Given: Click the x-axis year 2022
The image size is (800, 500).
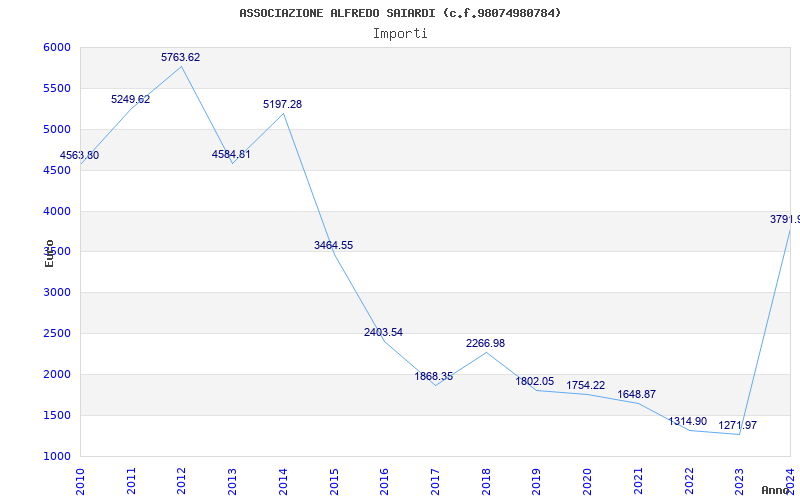Looking at the screenshot, I should [x=689, y=481].
